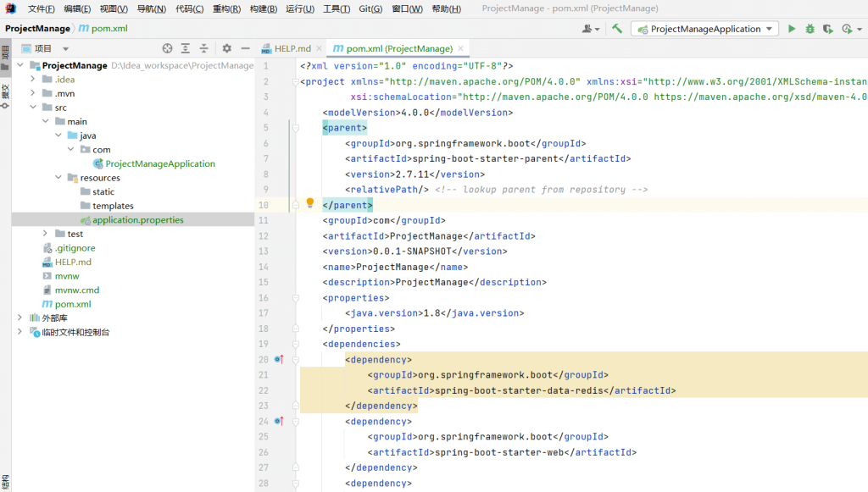Click the locate opened file target icon
Viewport: 868px width, 492px height.
[x=167, y=48]
